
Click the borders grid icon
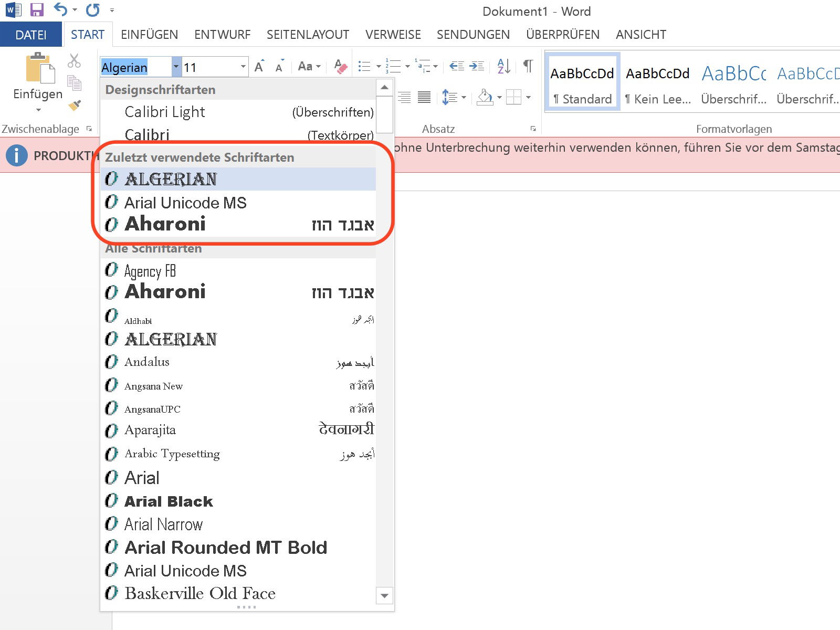click(514, 97)
